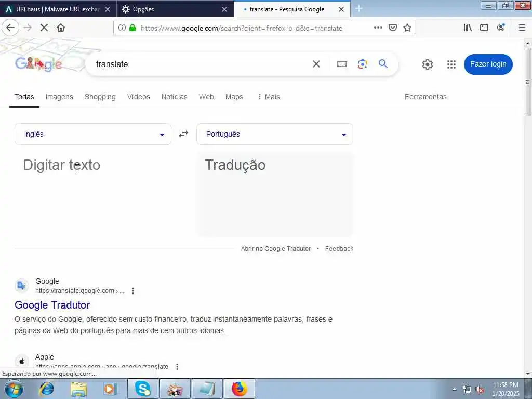Viewport: 532px width, 399px height.
Task: Open the translate.google.com URL link
Action: [79, 291]
